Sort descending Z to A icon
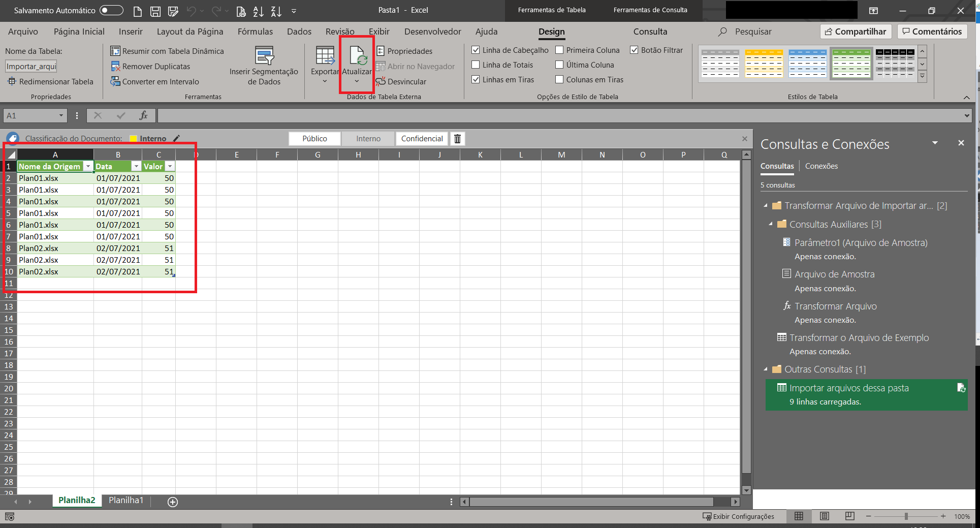 [276, 11]
